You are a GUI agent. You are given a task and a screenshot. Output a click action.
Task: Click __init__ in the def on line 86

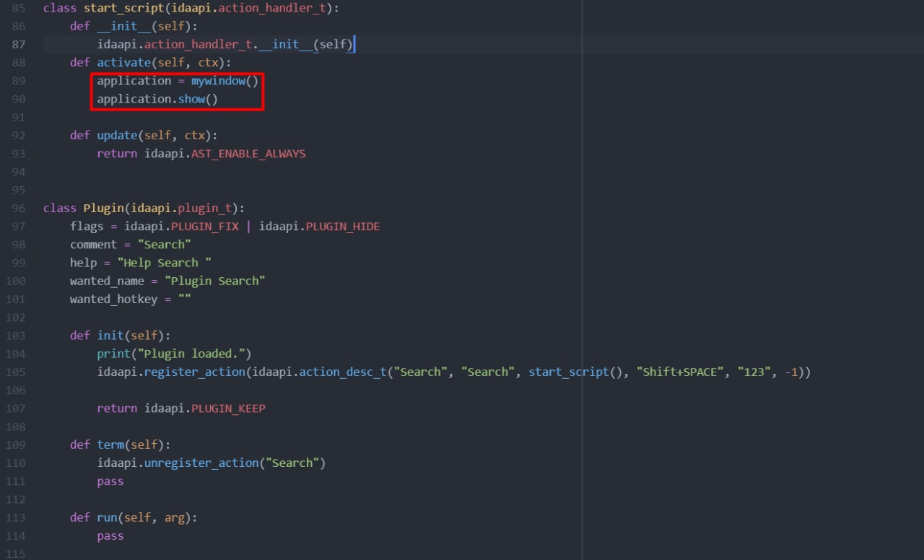pyautogui.click(x=124, y=27)
